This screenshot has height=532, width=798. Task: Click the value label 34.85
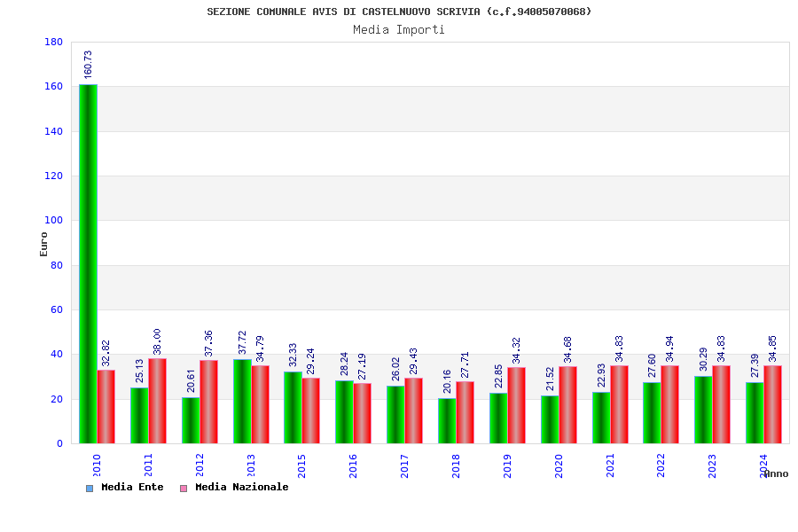[x=772, y=348]
